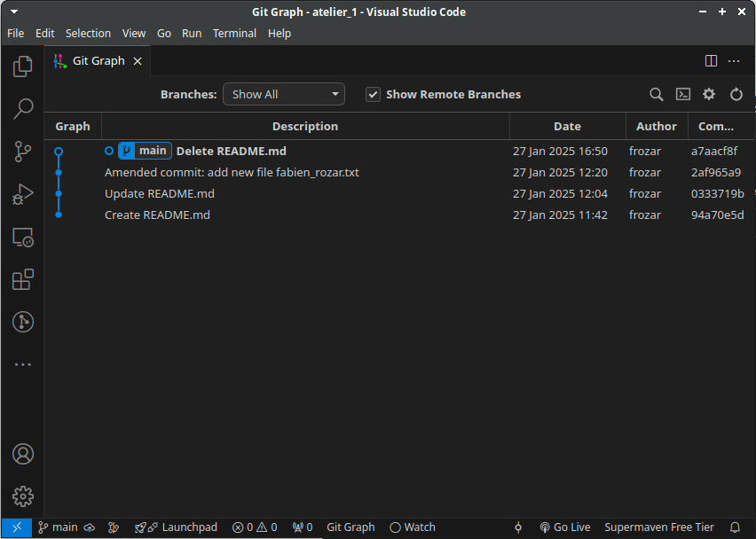Click commit hash 2af965a9

[x=716, y=173]
